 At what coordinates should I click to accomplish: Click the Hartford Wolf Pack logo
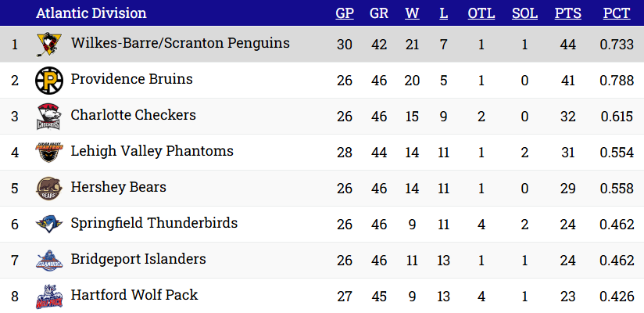point(48,297)
